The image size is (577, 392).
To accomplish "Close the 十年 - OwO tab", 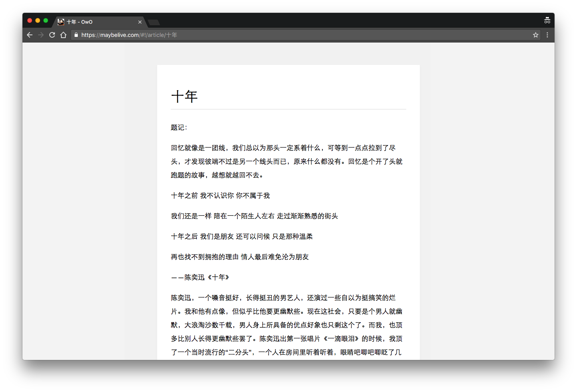I will [140, 22].
